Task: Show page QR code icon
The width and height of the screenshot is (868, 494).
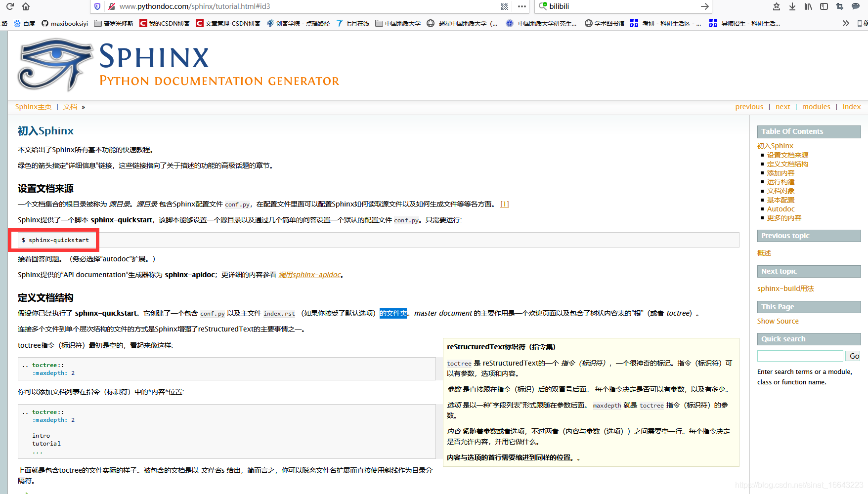Action: [x=505, y=6]
